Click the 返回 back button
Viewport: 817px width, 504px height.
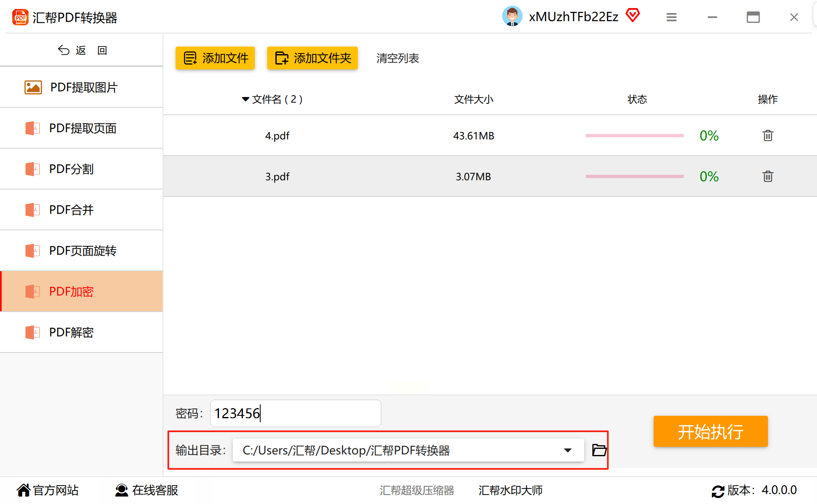tap(83, 50)
